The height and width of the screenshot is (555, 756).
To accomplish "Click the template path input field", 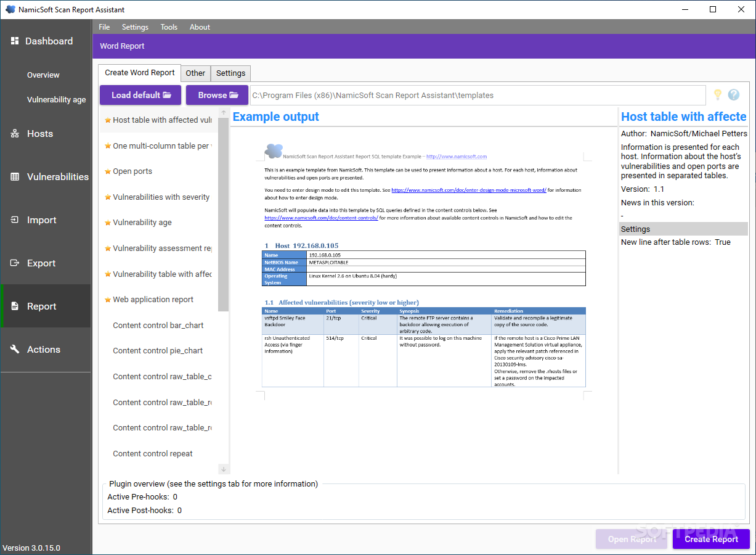I will coord(478,95).
